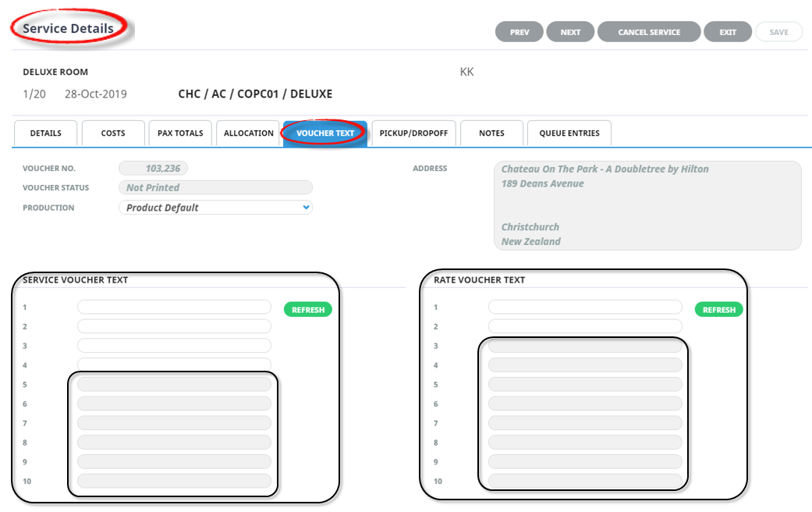Open the QUEUE ENTRIES tab

point(569,133)
